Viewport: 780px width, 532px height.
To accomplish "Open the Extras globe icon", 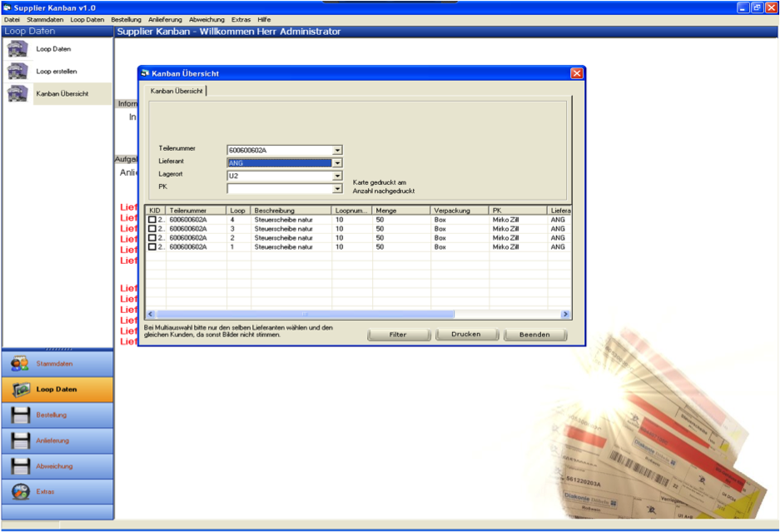I will coord(21,492).
